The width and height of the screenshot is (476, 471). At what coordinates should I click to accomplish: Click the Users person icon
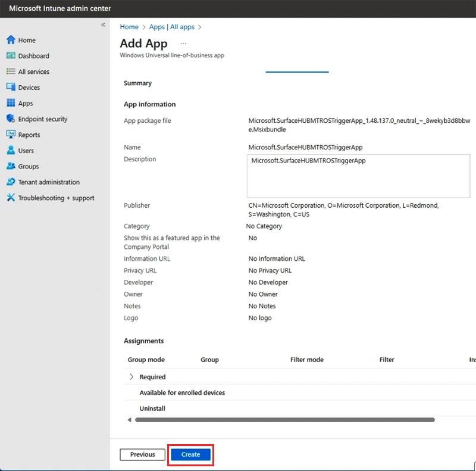(11, 150)
